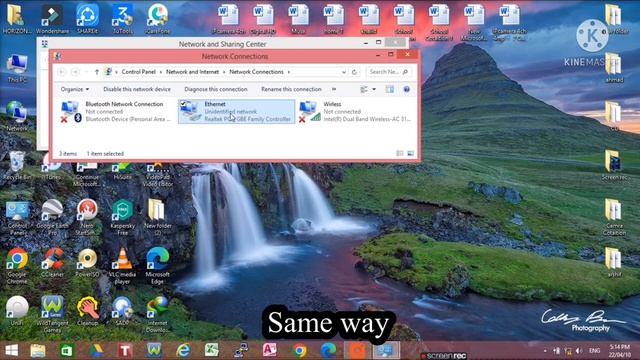This screenshot has width=640, height=360.
Task: Open Google Chrome from the taskbar
Action: click(299, 351)
